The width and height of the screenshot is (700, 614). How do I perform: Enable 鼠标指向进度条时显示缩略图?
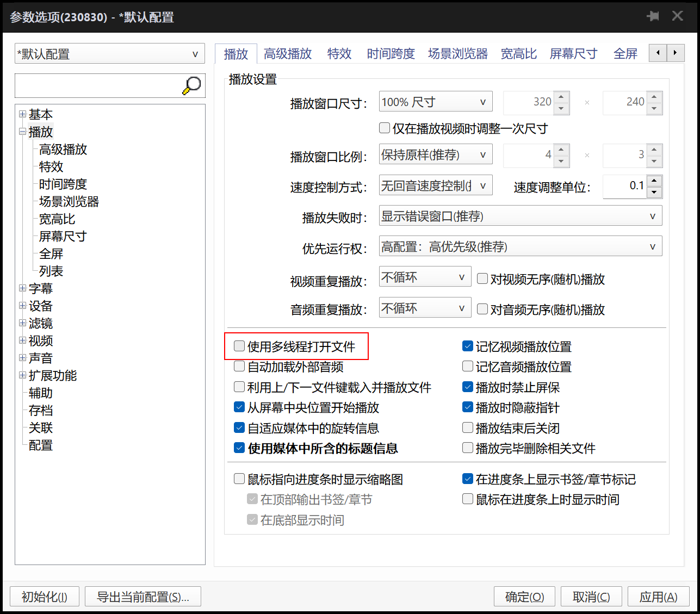coord(239,479)
